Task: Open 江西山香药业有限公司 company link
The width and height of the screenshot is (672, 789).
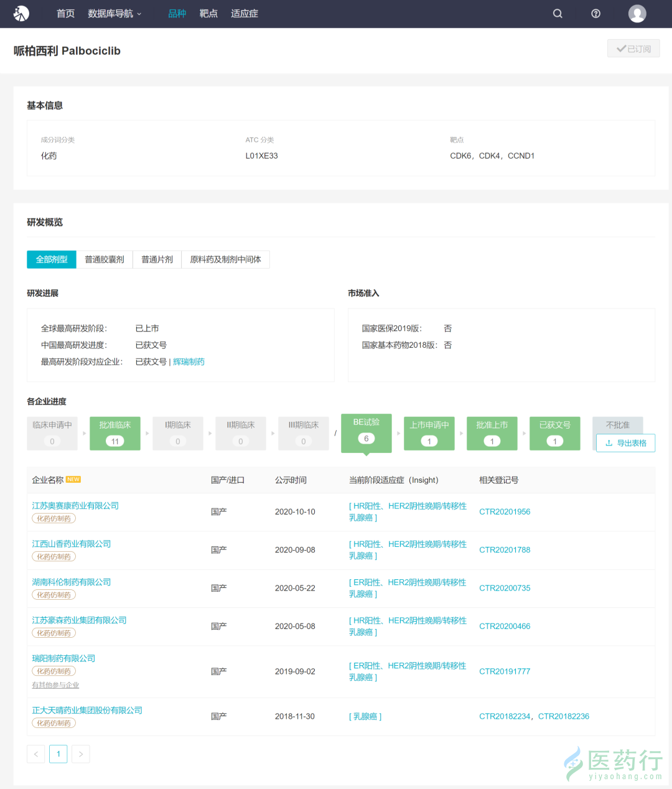Action: click(x=72, y=544)
